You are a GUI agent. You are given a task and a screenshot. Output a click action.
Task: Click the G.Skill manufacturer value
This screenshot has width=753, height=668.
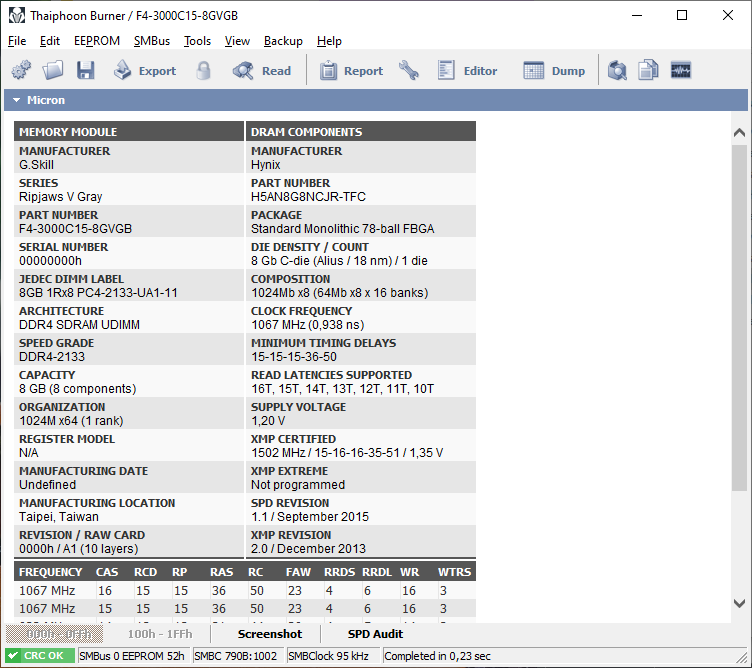[36, 165]
